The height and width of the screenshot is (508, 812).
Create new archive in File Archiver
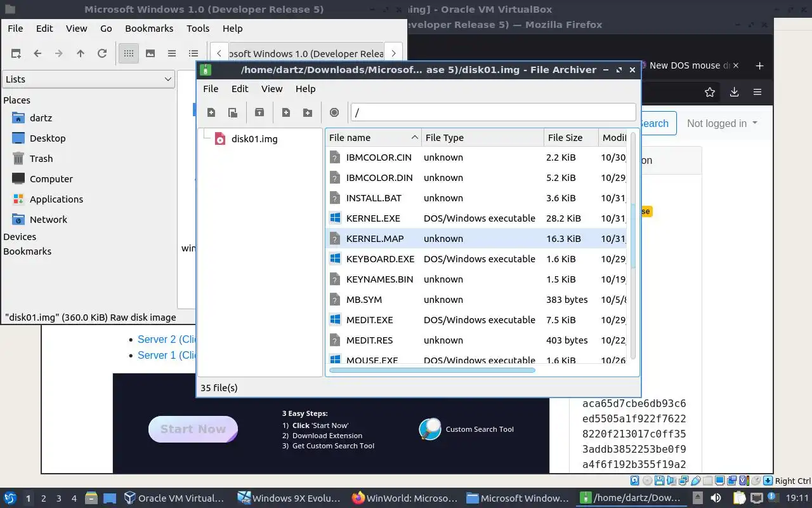point(211,112)
